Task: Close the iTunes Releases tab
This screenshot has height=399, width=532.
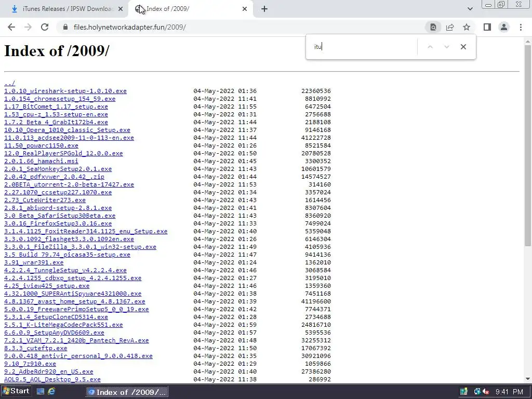Action: coord(121,9)
